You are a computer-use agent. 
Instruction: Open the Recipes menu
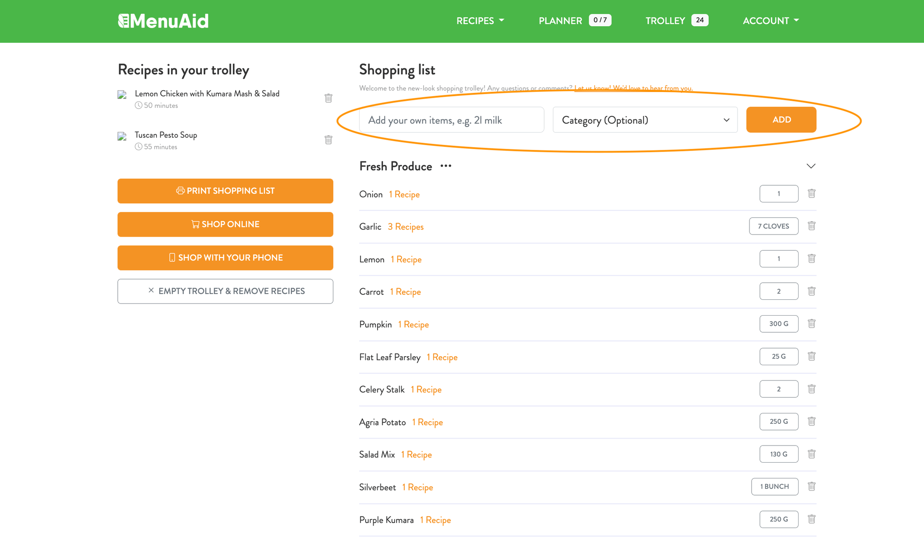[480, 21]
